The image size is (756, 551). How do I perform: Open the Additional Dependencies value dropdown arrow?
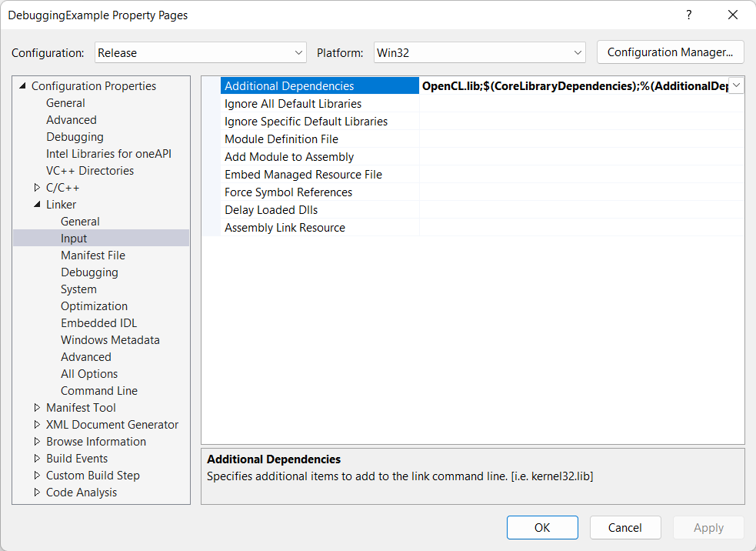click(736, 86)
